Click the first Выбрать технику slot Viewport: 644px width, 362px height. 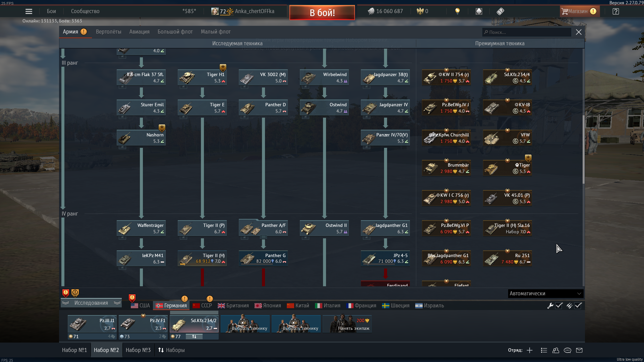[x=245, y=324]
